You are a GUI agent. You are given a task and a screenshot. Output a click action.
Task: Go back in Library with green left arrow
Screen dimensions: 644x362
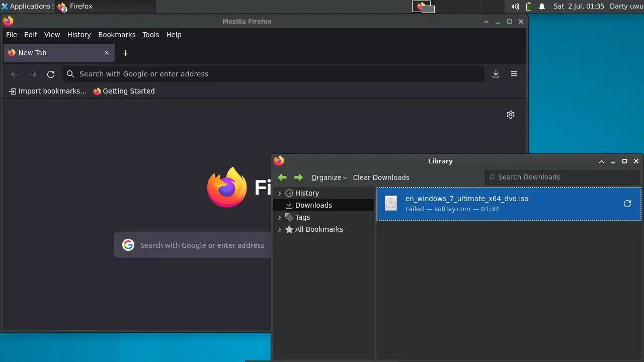tap(282, 177)
